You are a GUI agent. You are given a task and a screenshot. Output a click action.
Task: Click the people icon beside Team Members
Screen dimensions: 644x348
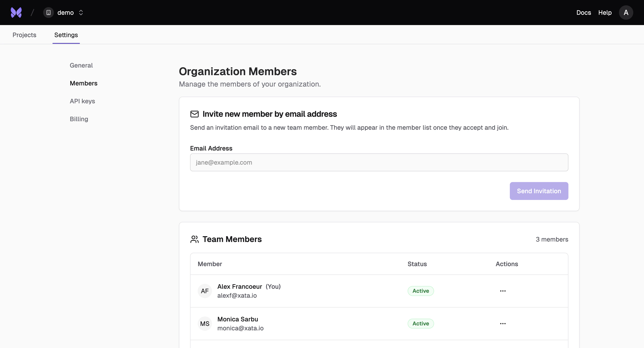click(x=195, y=239)
